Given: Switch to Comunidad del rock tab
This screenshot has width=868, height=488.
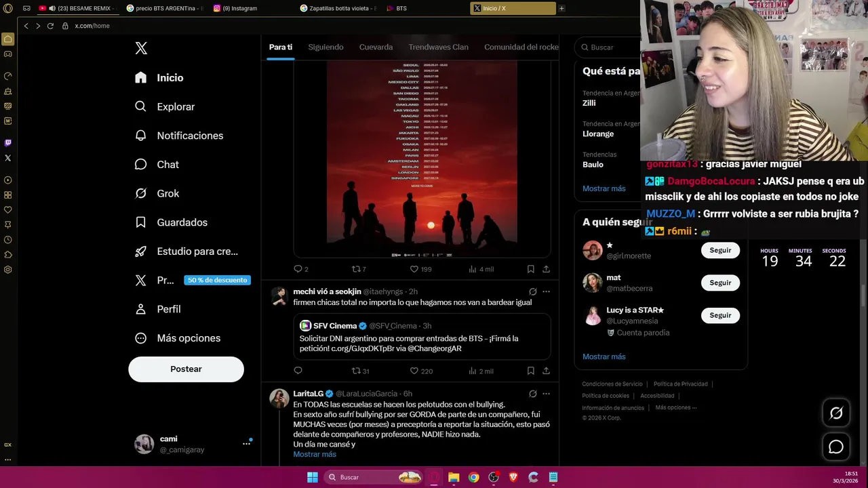Looking at the screenshot, I should coord(521,47).
